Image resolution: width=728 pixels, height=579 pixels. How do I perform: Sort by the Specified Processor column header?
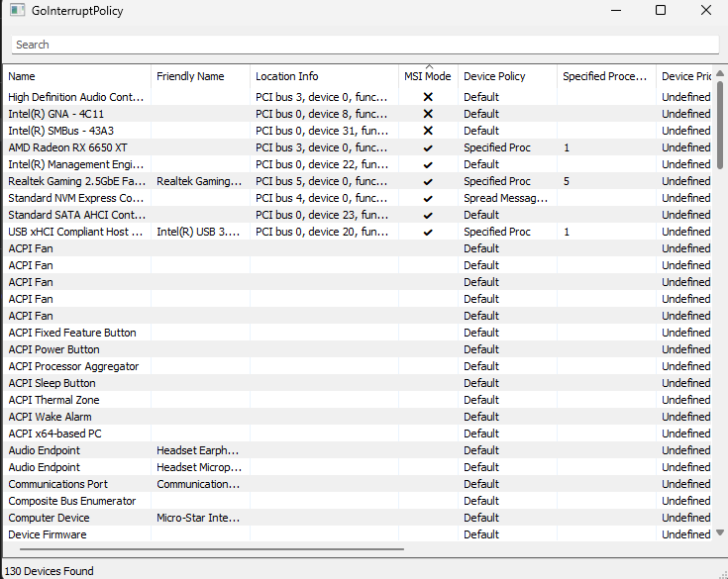pos(606,76)
